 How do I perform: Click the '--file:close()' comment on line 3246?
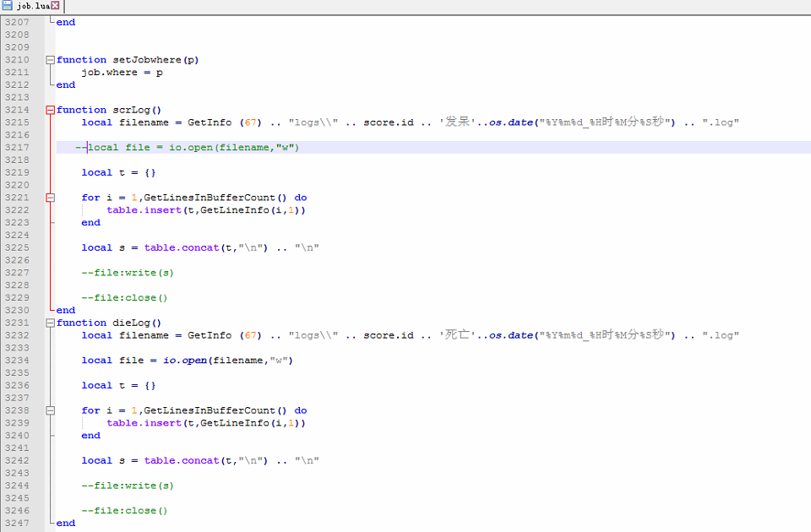pyautogui.click(x=124, y=511)
